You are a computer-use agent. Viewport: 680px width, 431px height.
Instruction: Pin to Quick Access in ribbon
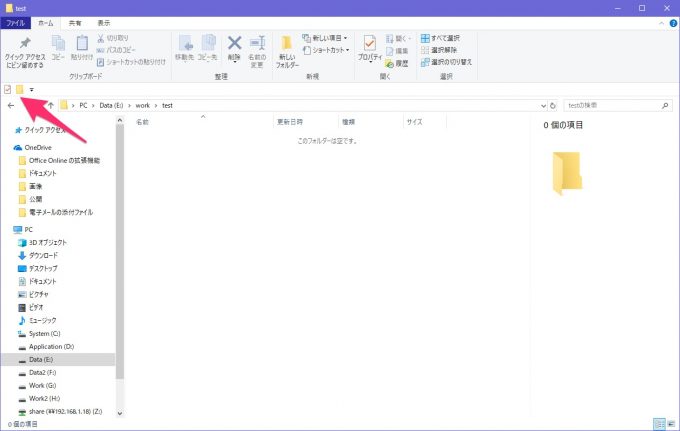tap(25, 52)
